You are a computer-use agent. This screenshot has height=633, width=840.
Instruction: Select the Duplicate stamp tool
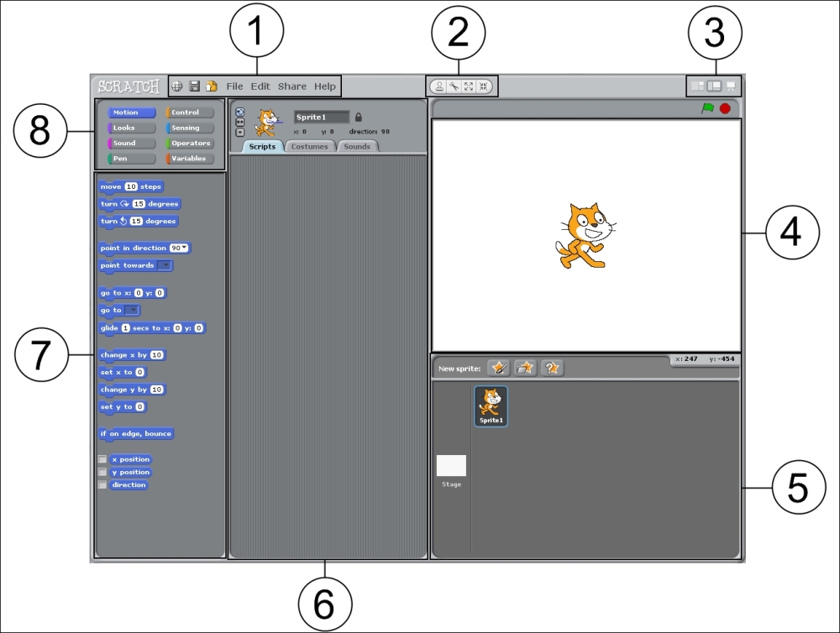click(439, 86)
